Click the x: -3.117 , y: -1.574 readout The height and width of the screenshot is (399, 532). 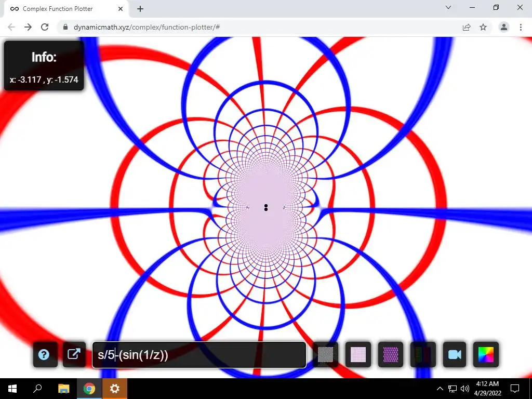click(x=44, y=79)
